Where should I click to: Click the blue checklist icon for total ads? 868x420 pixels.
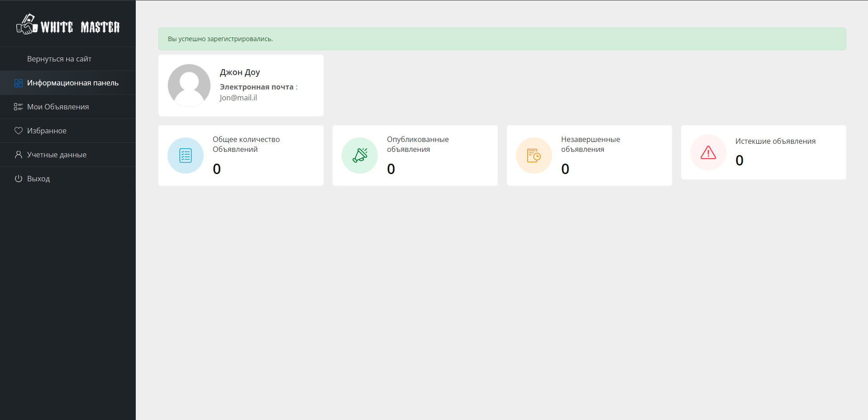coord(186,156)
